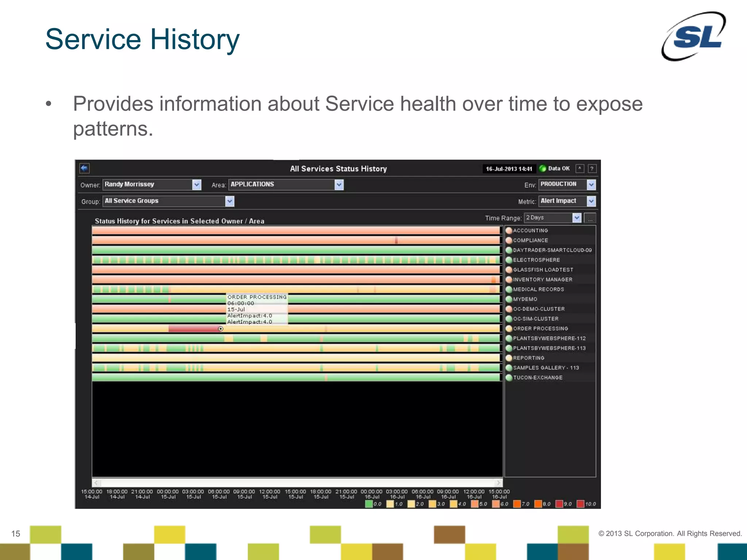Screen dimensions: 747x560
Task: Click the scrollbar left arrow under chart
Action: pos(97,483)
